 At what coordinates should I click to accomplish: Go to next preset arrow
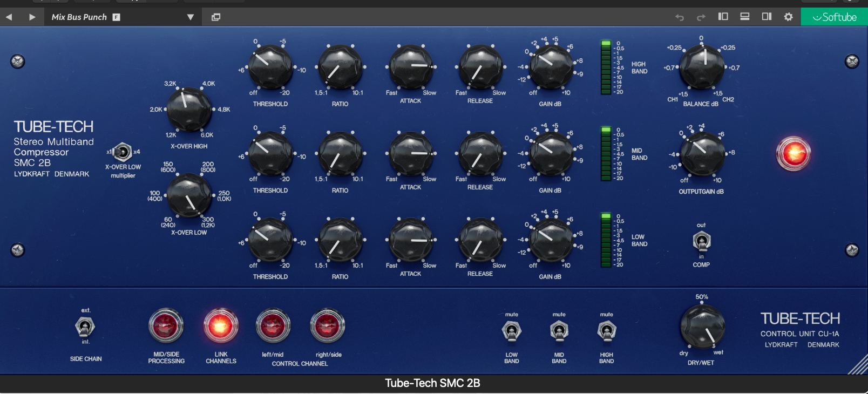coord(32,17)
